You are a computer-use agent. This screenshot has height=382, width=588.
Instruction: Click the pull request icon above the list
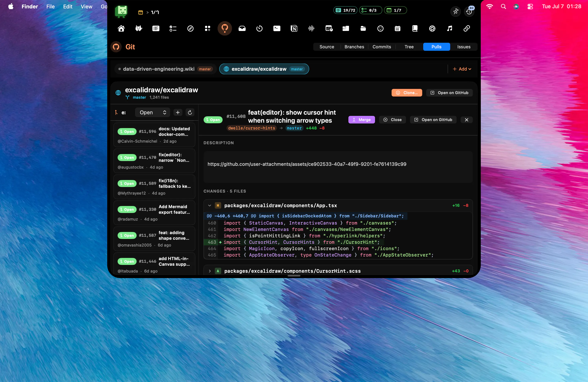pyautogui.click(x=116, y=112)
